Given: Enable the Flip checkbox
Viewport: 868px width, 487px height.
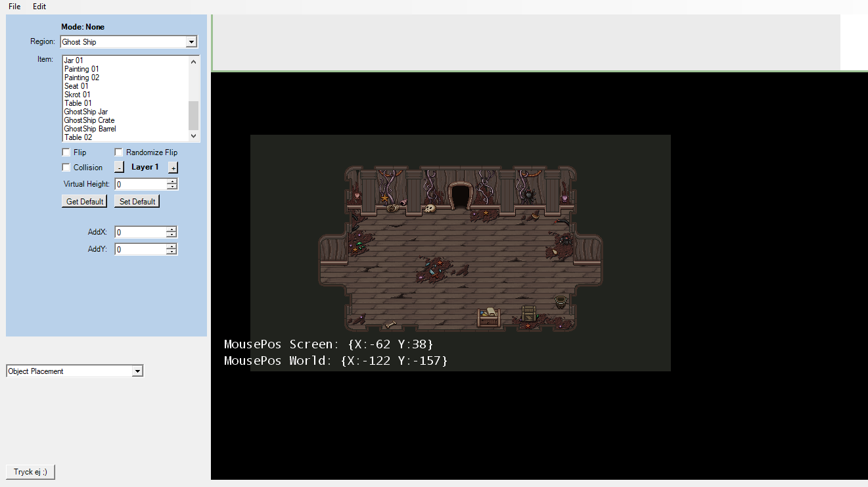Looking at the screenshot, I should (66, 152).
